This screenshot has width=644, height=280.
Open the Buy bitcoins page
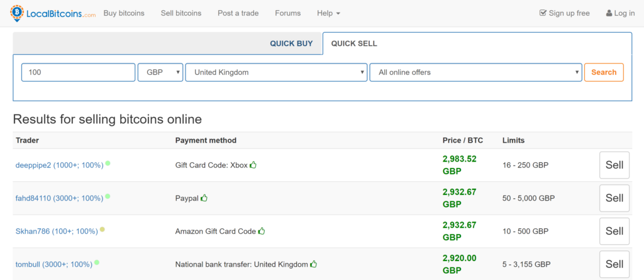(x=124, y=13)
